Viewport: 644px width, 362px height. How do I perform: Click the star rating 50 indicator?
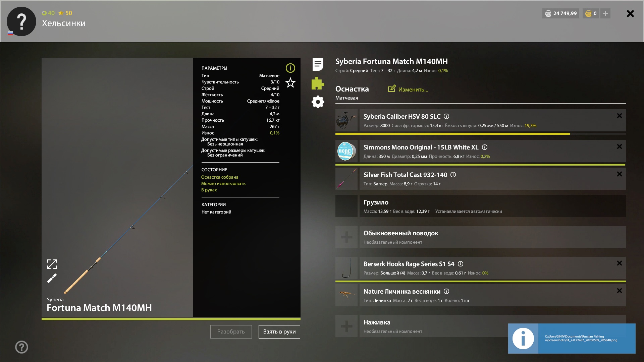click(x=65, y=13)
